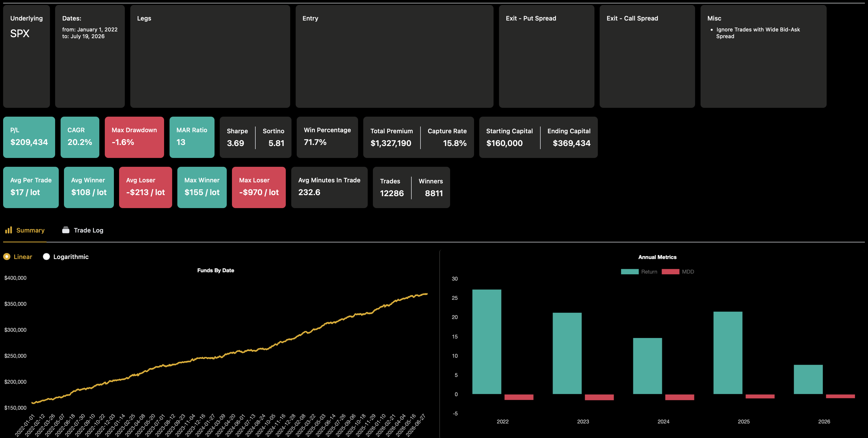Click the CAGR 20.2% card
868x438 pixels.
80,137
